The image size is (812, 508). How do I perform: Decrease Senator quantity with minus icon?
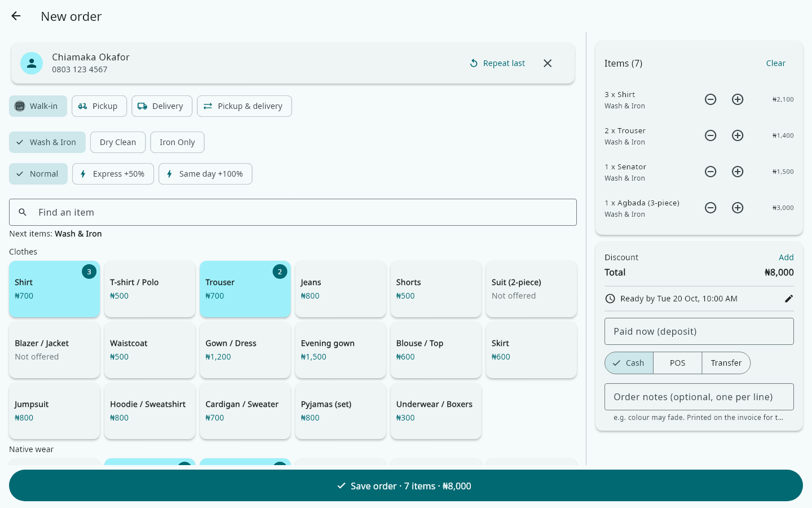tap(710, 172)
